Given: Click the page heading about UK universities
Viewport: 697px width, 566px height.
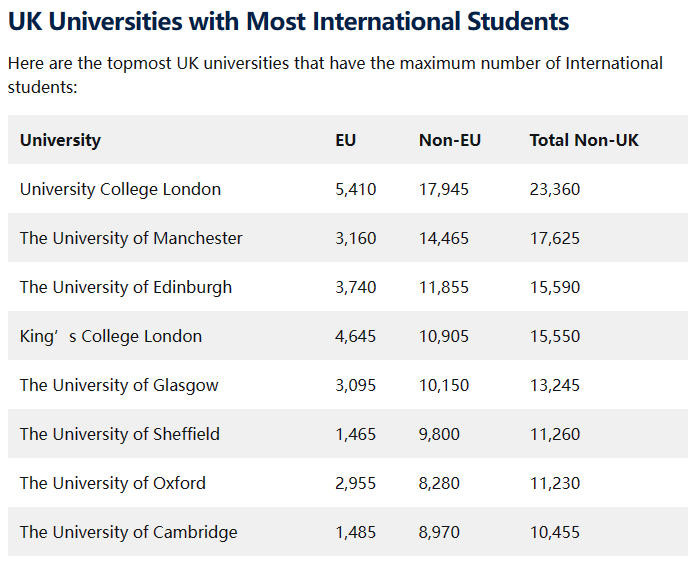Looking at the screenshot, I should (x=288, y=21).
